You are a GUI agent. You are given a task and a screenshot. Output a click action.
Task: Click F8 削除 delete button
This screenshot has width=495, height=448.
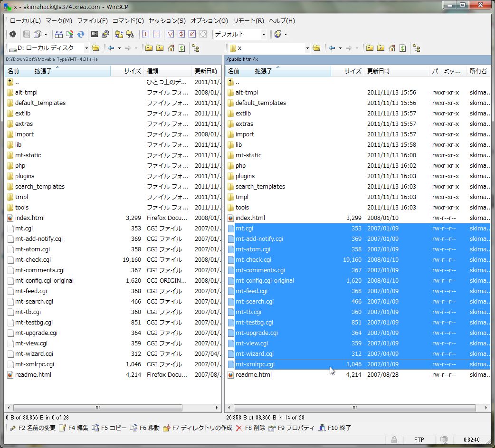point(251,428)
